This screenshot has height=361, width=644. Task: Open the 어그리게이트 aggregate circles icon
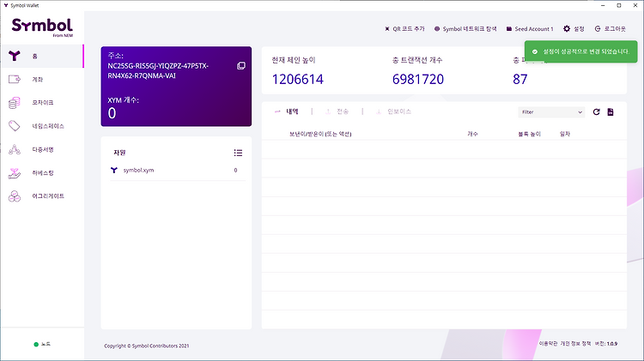[x=15, y=196]
